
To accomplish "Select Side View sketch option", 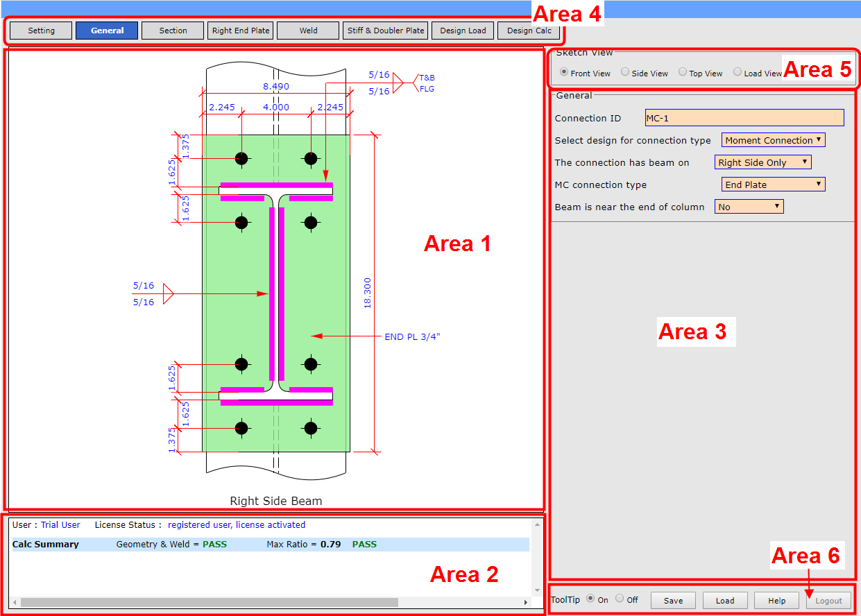I will (x=625, y=72).
